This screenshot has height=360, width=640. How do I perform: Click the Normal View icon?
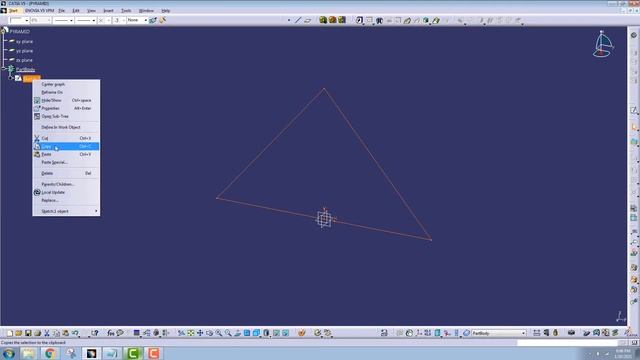tap(238, 333)
